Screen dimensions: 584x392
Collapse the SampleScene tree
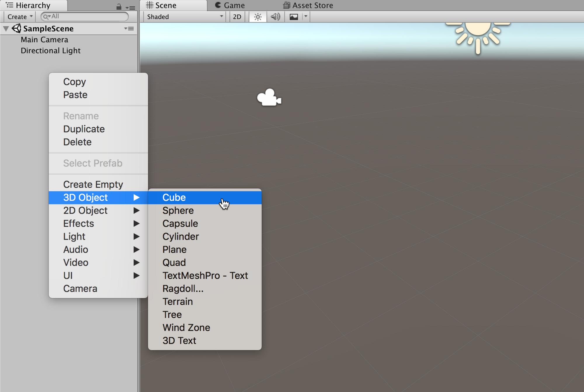(6, 28)
